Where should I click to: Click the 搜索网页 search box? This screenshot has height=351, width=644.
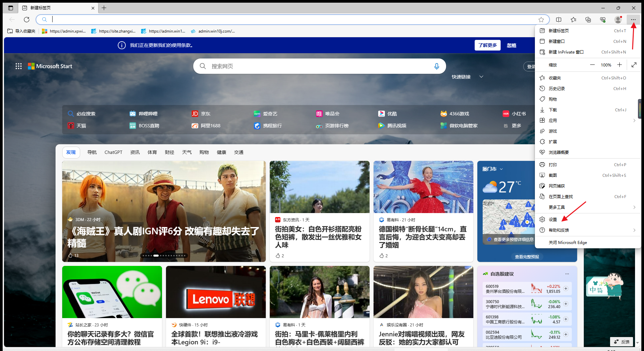[319, 66]
